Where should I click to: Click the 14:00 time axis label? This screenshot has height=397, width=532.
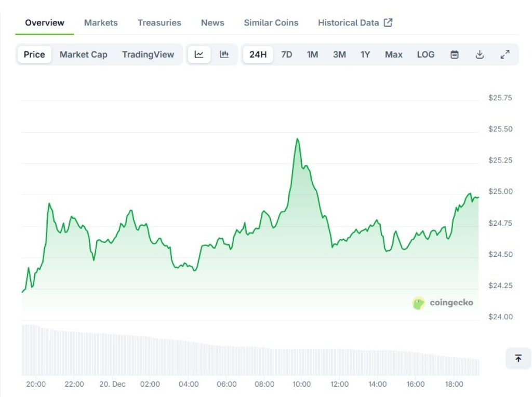click(x=377, y=384)
